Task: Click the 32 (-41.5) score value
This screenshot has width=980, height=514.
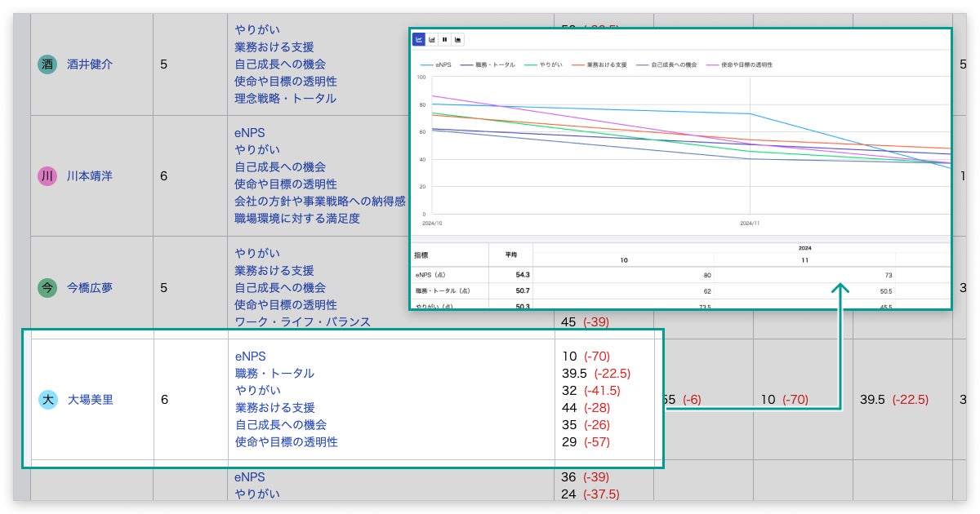Action: click(590, 391)
